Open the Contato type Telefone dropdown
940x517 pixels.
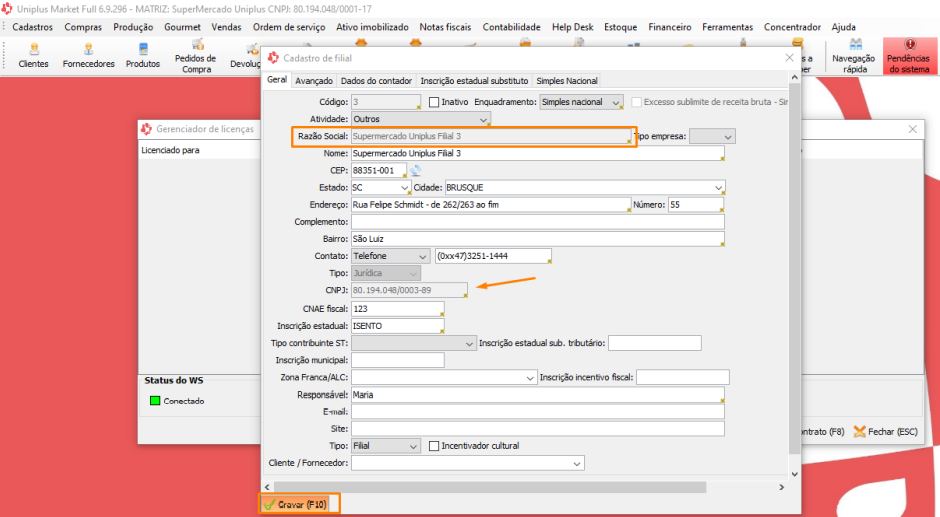coord(391,256)
